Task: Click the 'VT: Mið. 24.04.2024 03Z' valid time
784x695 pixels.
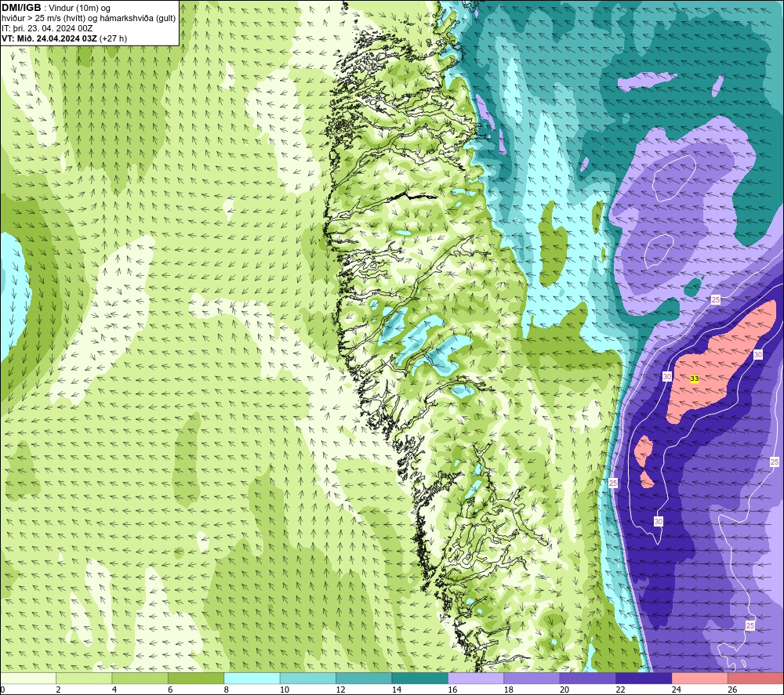Action: (x=49, y=38)
